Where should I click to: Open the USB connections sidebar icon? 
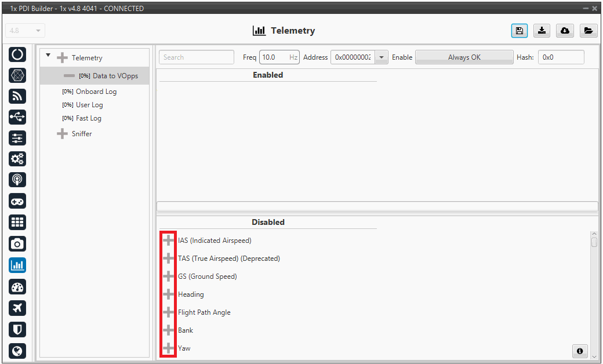tap(17, 117)
